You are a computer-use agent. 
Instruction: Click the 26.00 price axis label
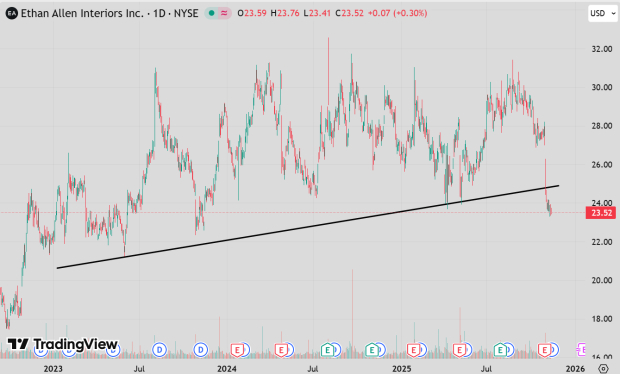point(602,165)
